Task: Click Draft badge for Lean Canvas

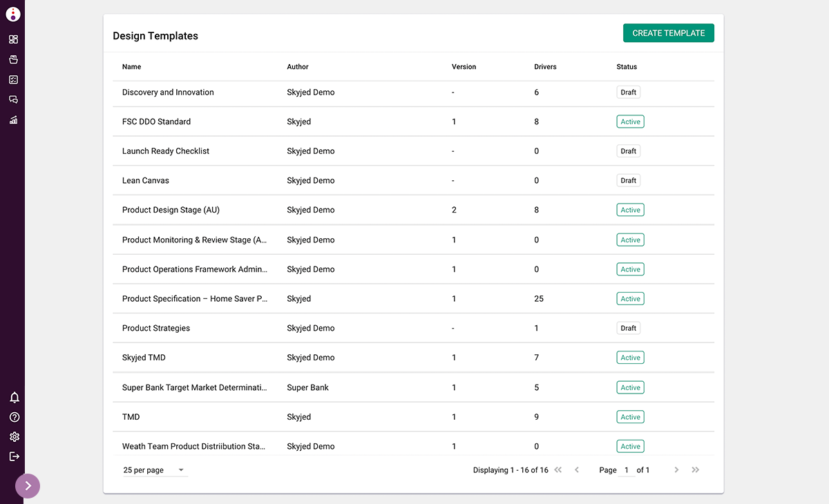Action: [629, 181]
